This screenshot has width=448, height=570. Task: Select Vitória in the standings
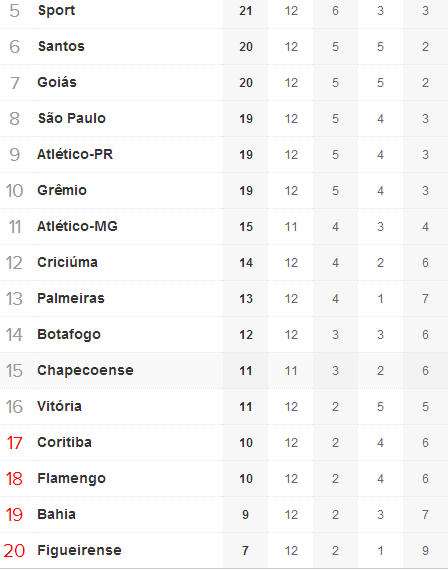[59, 406]
